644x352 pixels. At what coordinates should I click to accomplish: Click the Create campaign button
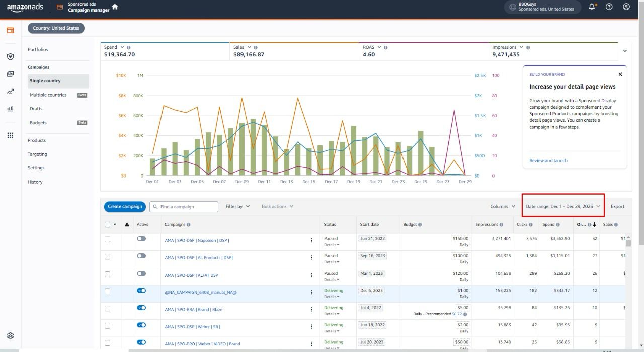click(125, 206)
